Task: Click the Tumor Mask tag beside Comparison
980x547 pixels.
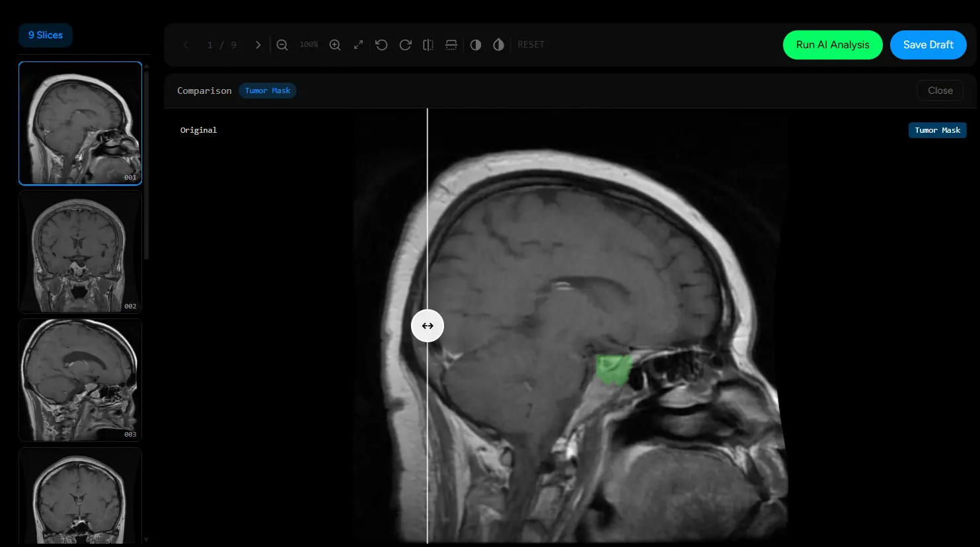Action: point(268,91)
